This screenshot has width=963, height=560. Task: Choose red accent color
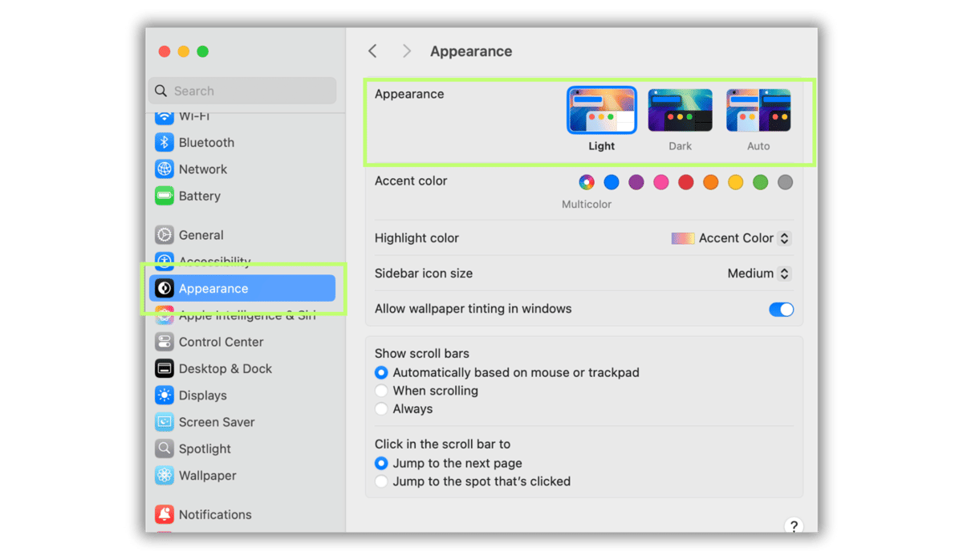686,183
